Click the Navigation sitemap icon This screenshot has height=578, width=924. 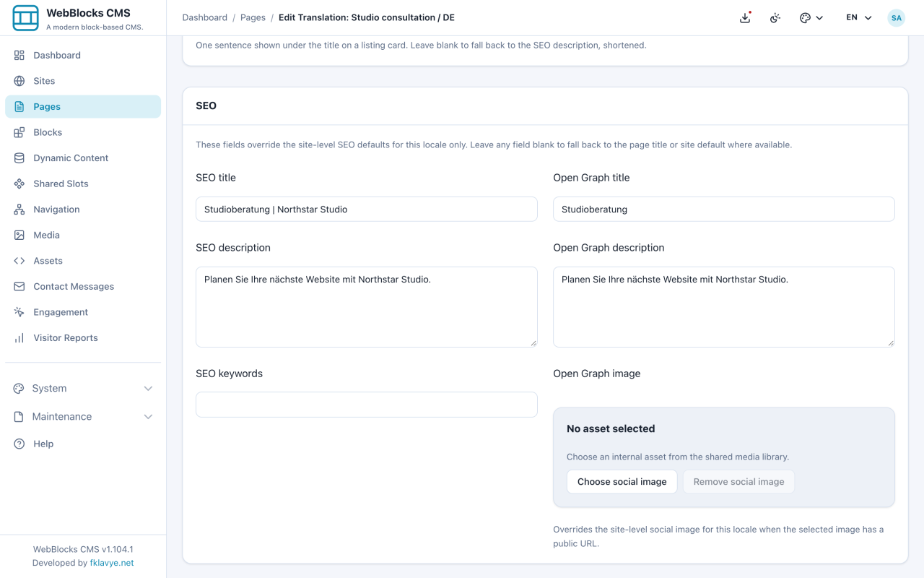click(x=19, y=210)
